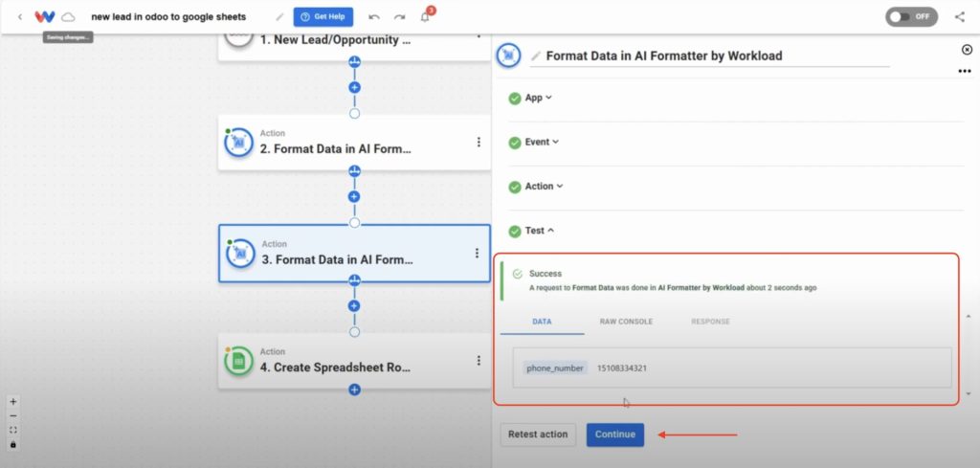Click the Get Help button
This screenshot has height=468, width=980.
323,17
